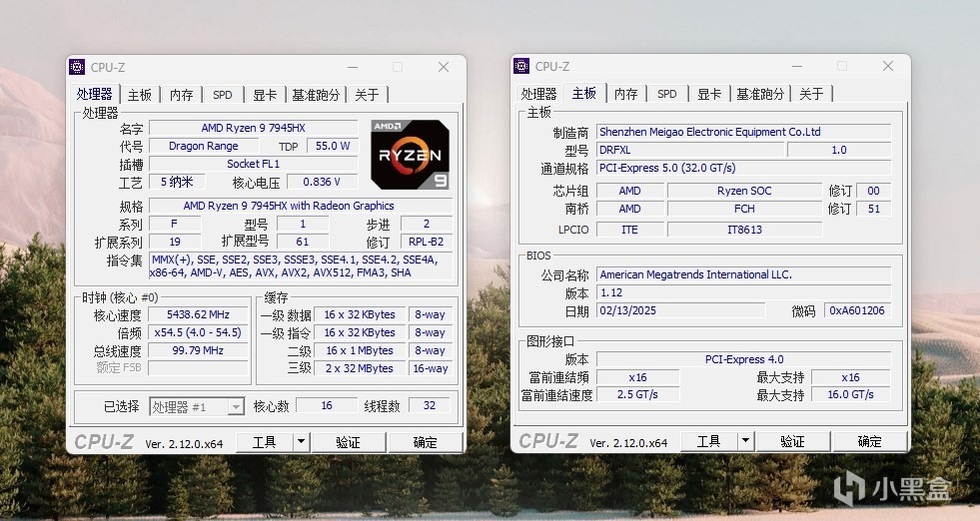
Task: Open 显卡 tab in right CPU-Z window
Action: tap(708, 94)
